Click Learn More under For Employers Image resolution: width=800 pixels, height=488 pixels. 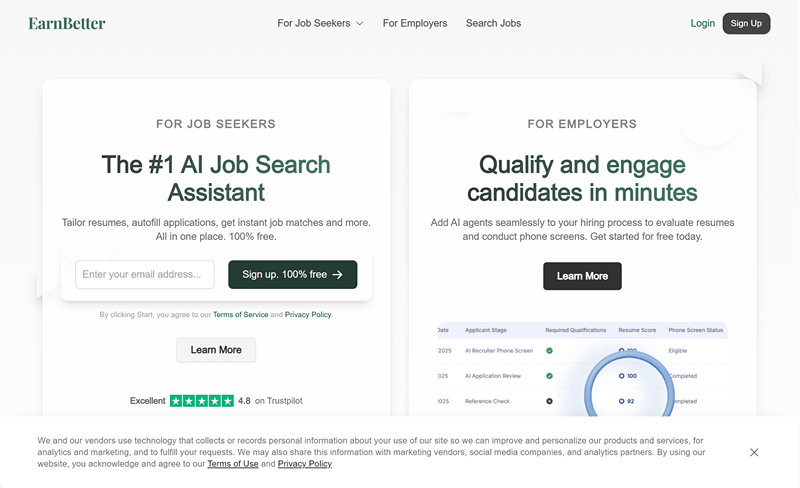[x=582, y=276]
